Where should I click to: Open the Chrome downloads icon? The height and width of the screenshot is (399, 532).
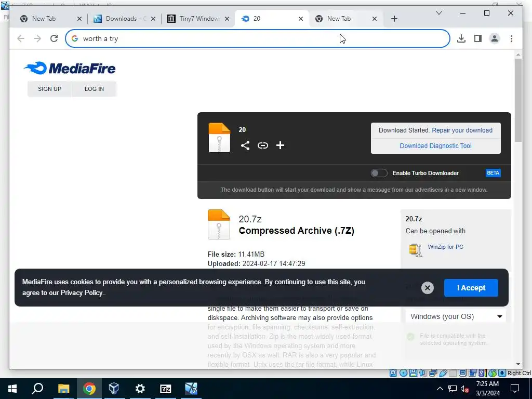pos(461,38)
